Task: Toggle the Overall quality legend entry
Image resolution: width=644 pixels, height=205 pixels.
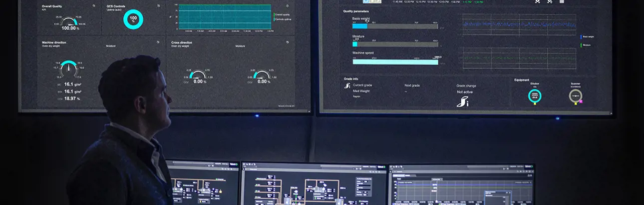Action: (282, 14)
